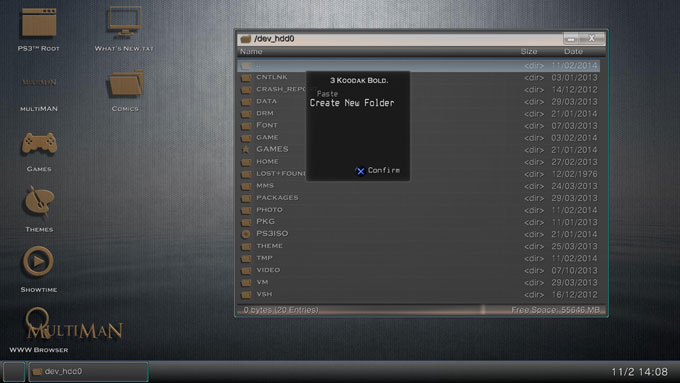Sort file list by Size column

pyautogui.click(x=529, y=52)
